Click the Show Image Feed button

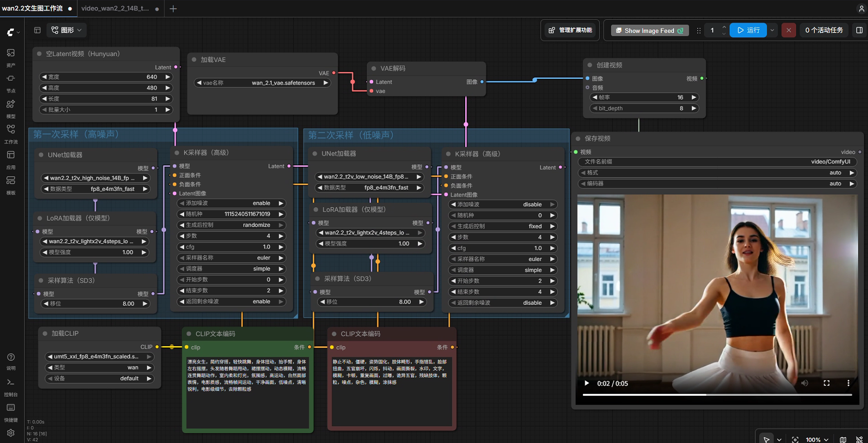pos(650,31)
